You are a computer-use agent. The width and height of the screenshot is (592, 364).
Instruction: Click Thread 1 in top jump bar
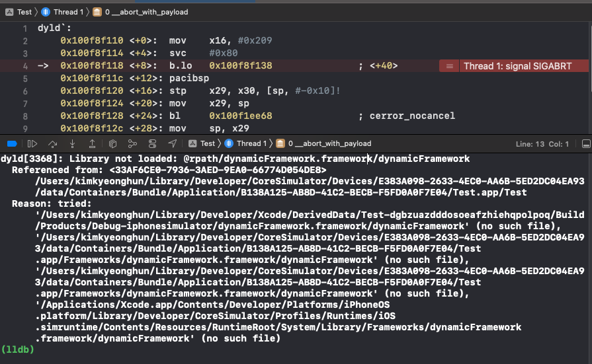click(63, 12)
